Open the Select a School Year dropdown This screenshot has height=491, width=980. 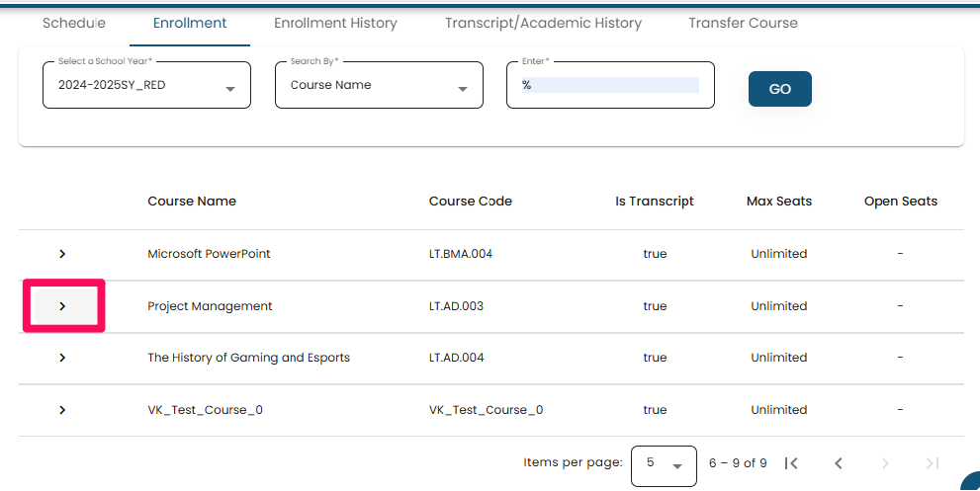coord(146,86)
